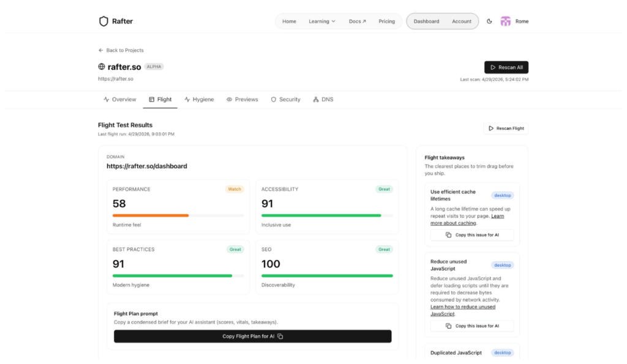
Task: Click the Flight takeaways heading
Action: point(445,158)
